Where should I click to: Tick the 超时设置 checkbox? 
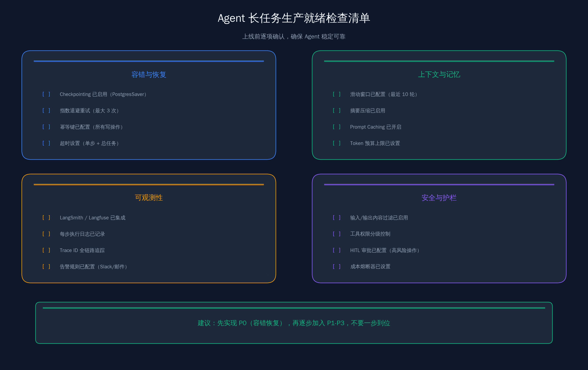[x=46, y=143]
